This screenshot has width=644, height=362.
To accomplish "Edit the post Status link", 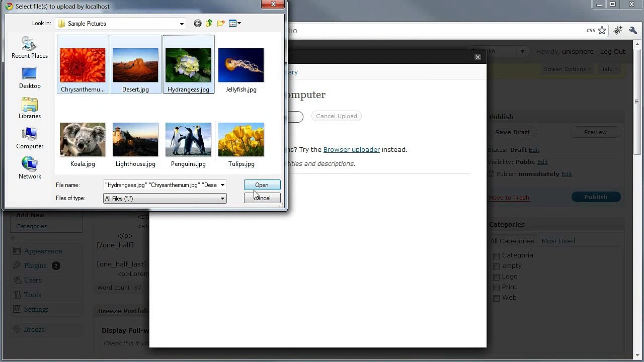I will 534,150.
